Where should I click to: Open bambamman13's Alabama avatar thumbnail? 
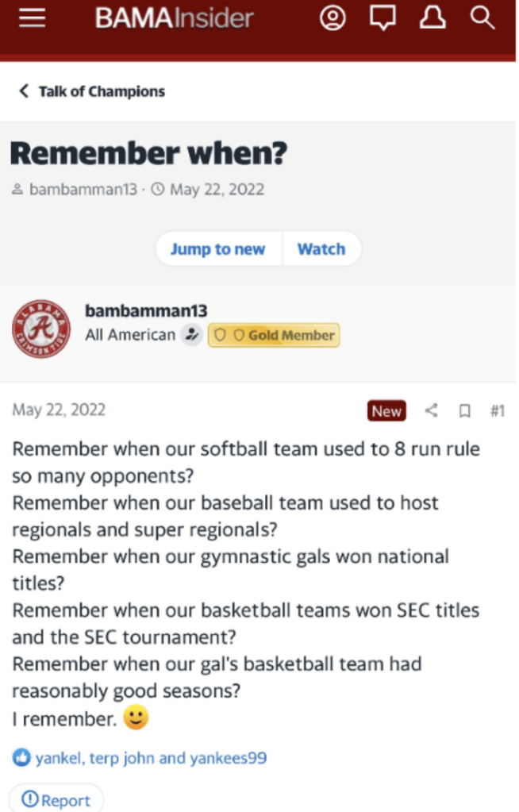click(x=41, y=330)
